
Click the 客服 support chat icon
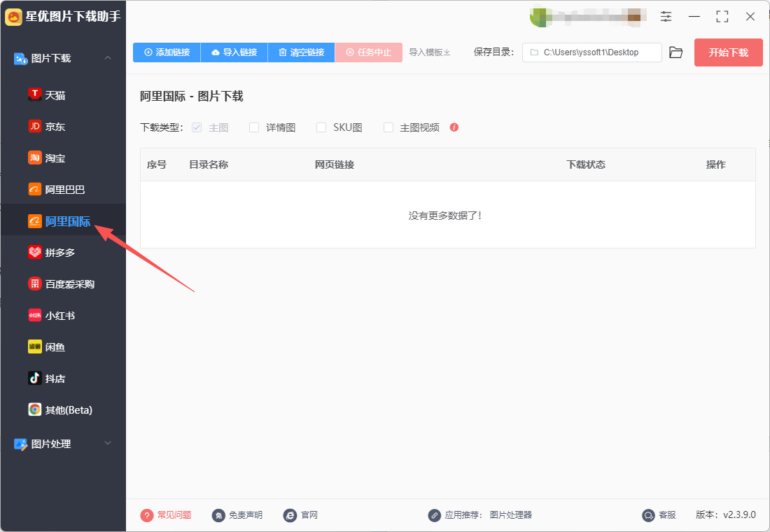point(649,515)
